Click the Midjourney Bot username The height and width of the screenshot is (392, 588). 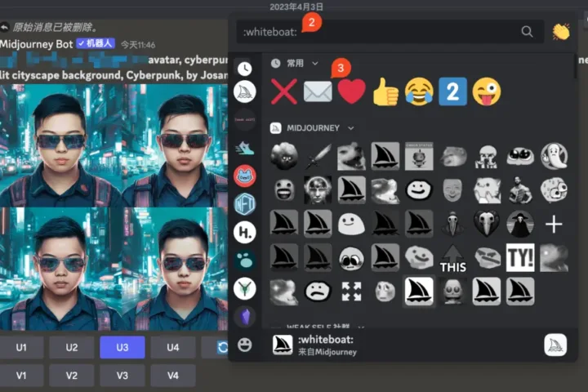[x=37, y=44]
